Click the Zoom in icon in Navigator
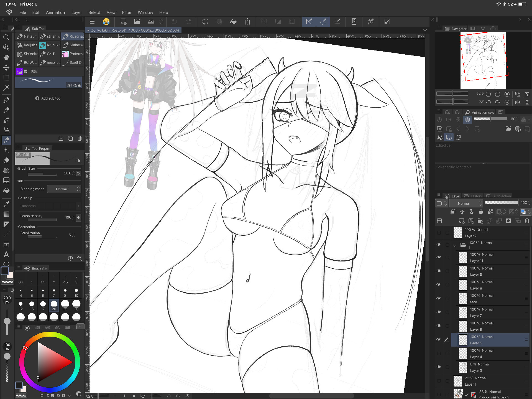Viewport: 532px width, 399px height. point(498,94)
